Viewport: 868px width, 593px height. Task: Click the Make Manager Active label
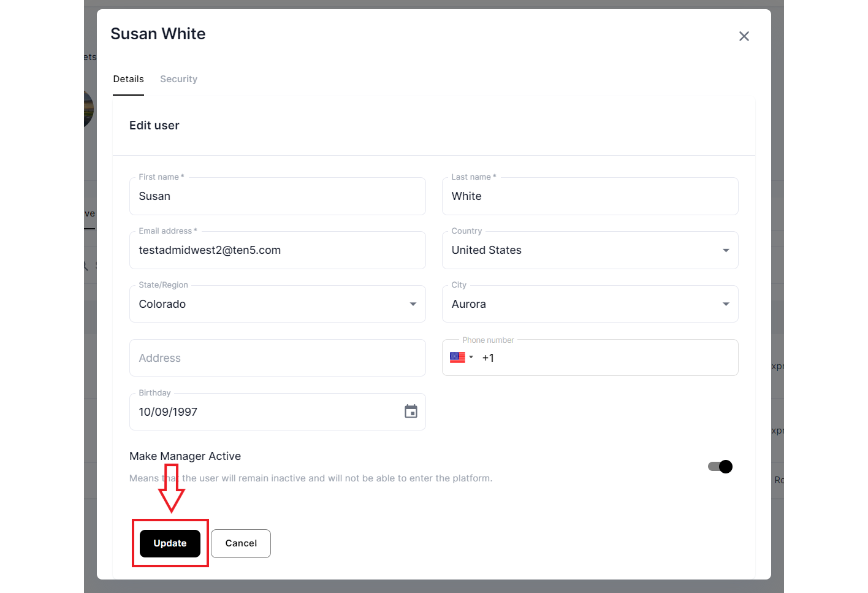coord(185,456)
